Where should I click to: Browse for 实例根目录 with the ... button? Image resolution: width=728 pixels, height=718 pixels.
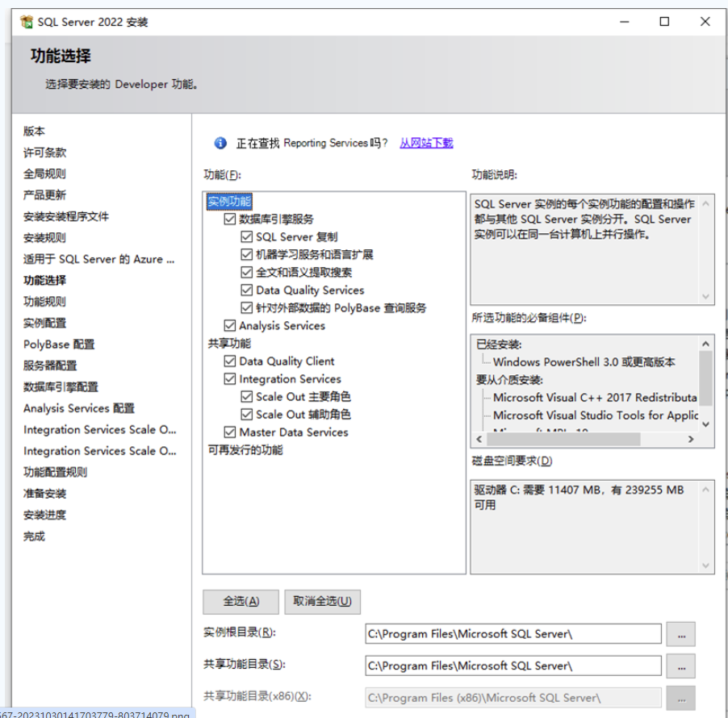[680, 634]
